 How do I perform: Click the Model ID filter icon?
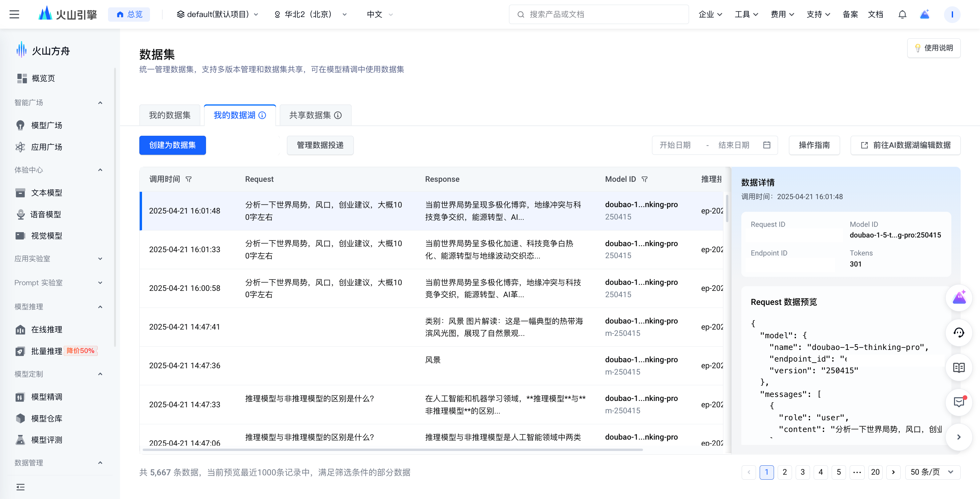[644, 179]
